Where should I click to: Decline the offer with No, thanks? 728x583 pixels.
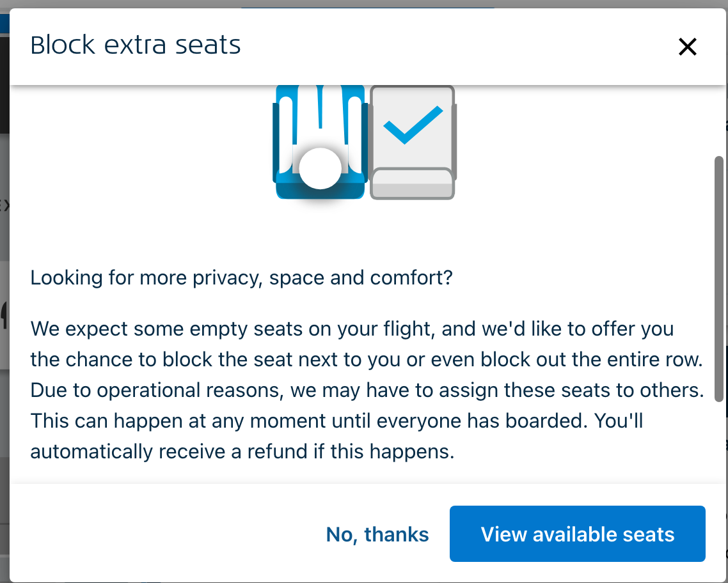pos(377,534)
